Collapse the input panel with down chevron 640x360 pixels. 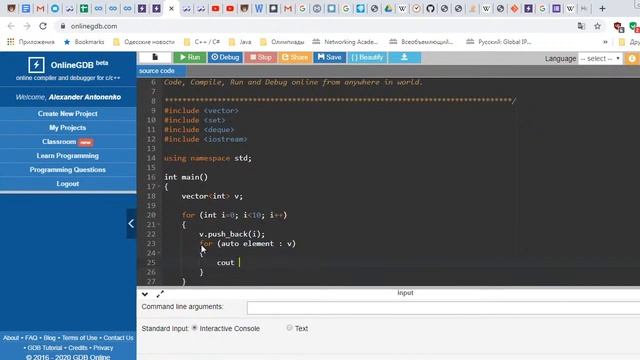pos(144,294)
